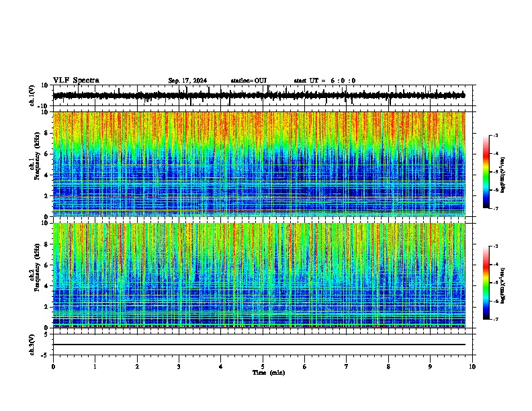Click the "start UT = 6 : 0 : 0" text
The height and width of the screenshot is (411, 532).
click(x=324, y=81)
